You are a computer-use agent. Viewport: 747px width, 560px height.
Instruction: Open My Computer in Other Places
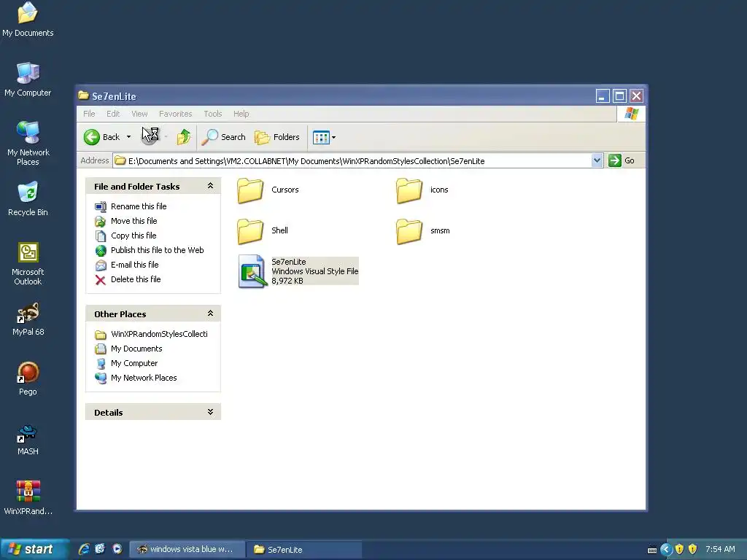point(134,363)
